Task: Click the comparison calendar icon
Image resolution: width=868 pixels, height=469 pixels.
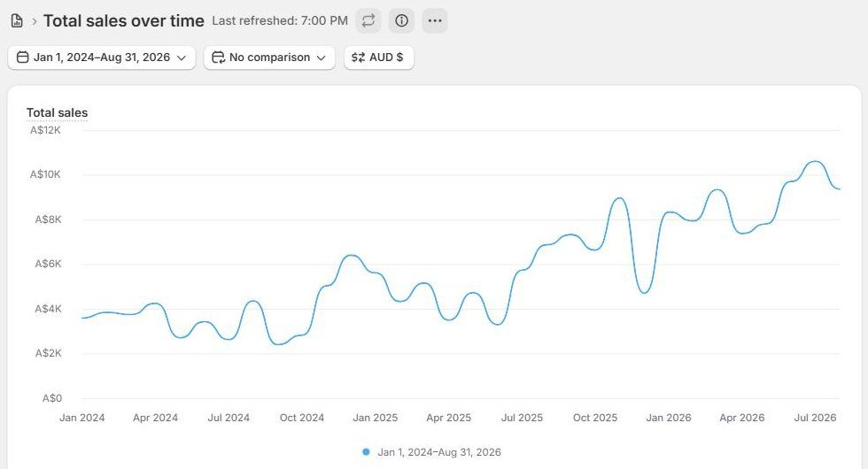Action: (218, 58)
